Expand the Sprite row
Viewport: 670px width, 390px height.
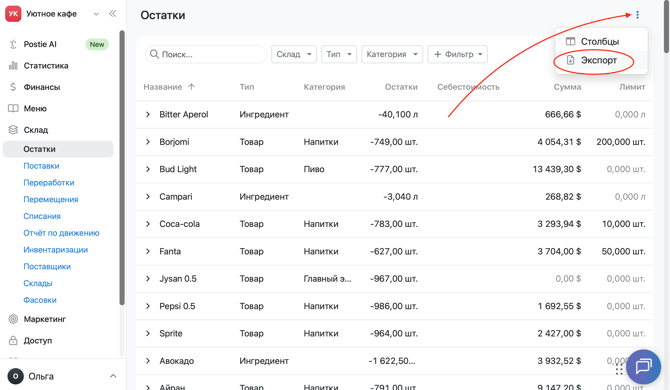(x=148, y=333)
